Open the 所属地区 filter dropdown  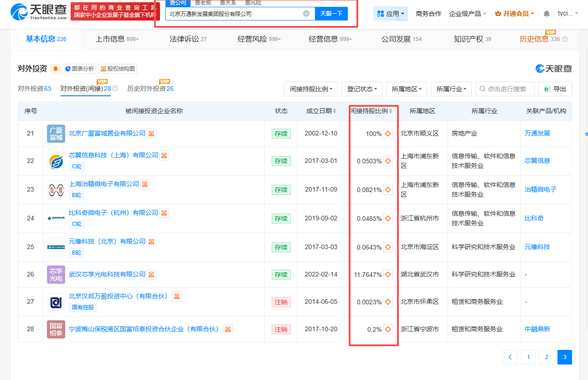tap(407, 89)
